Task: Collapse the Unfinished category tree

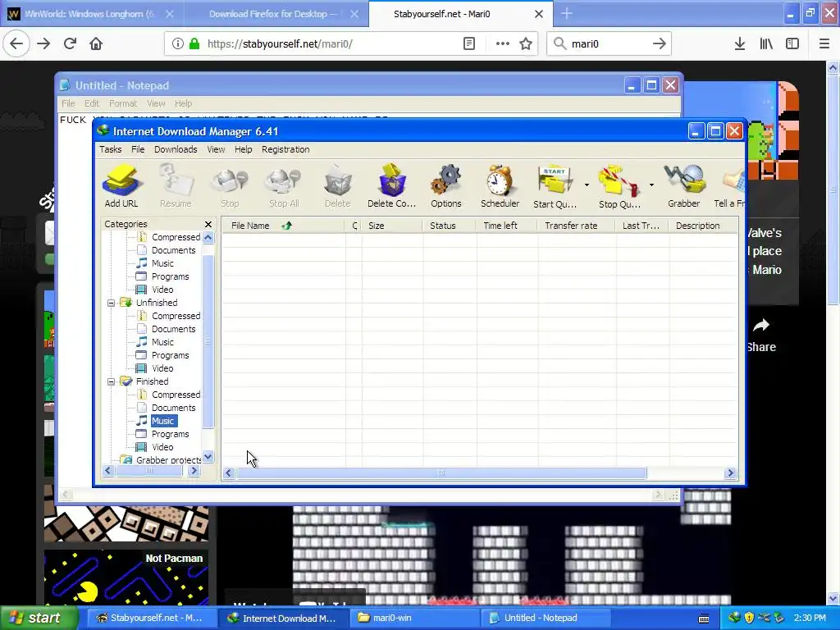Action: coord(111,303)
